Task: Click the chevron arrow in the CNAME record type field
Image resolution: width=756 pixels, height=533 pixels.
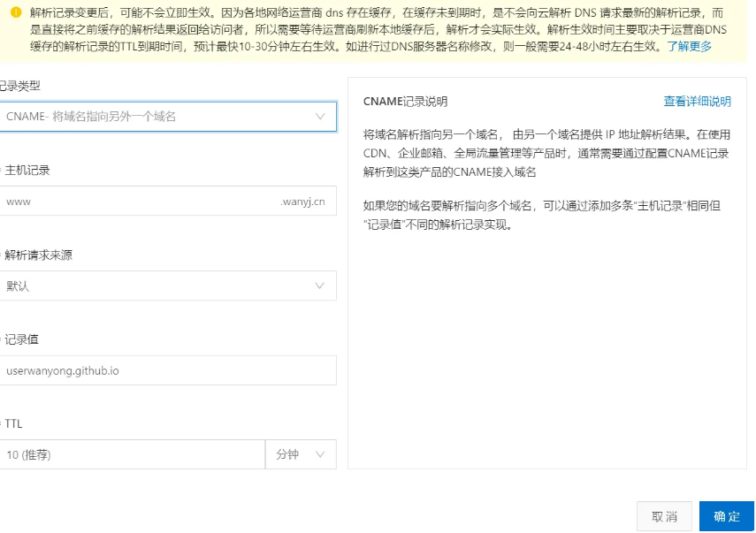Action: pos(319,116)
